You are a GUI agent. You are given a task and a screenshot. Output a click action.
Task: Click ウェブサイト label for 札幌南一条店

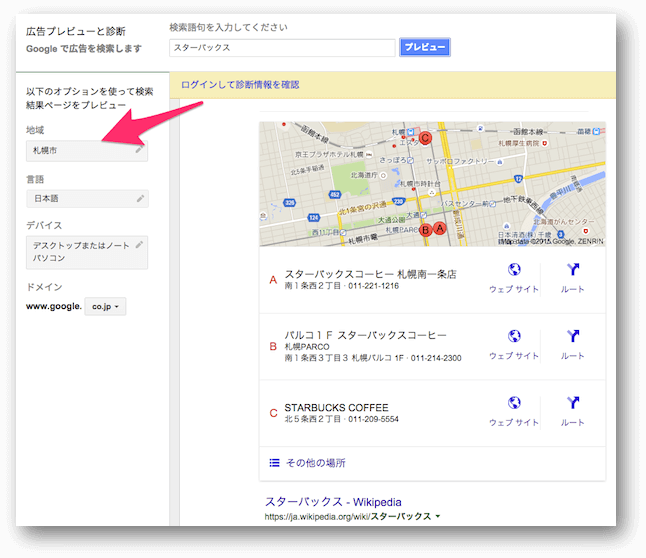(514, 289)
